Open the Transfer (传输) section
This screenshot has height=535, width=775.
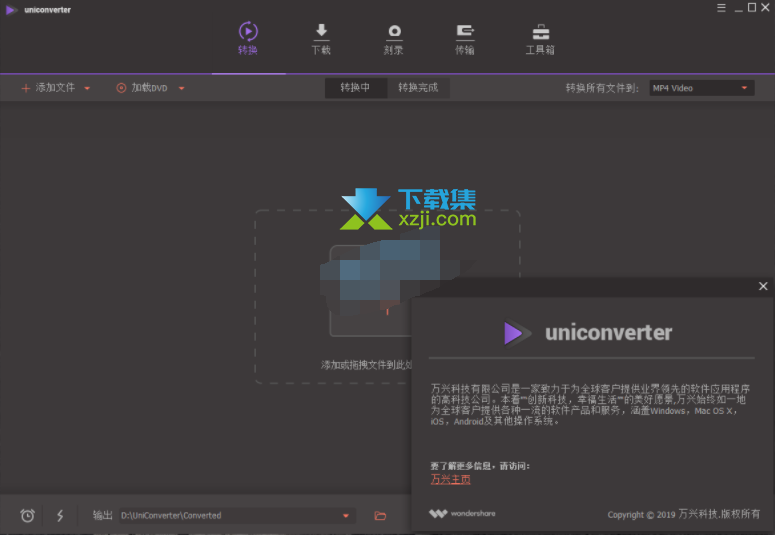point(465,39)
